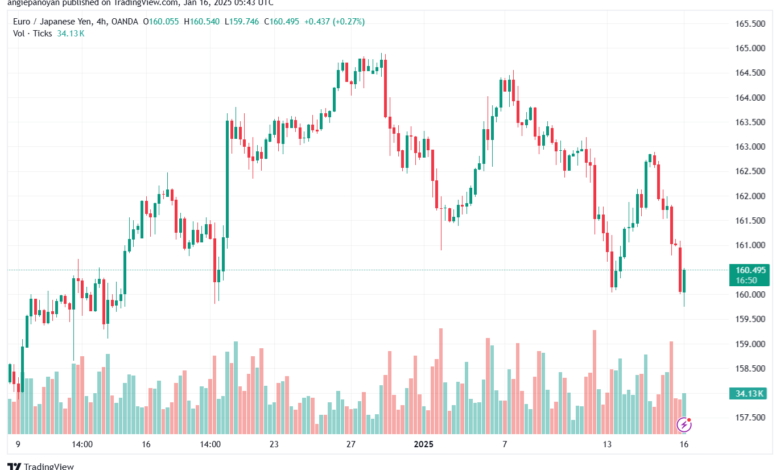780x470 pixels.
Task: Click the 2025 label on time axis
Action: pos(424,444)
